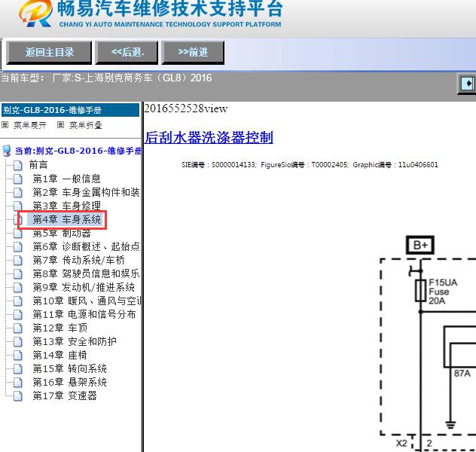
Task: Select the root node 当前:别克-GL8-2016-维修手册
Action: [78, 151]
